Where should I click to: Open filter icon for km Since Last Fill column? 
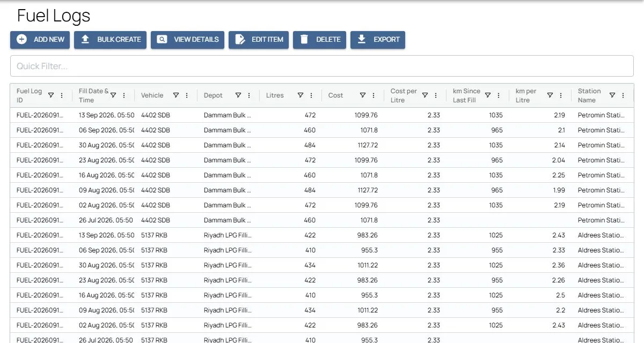pyautogui.click(x=488, y=95)
